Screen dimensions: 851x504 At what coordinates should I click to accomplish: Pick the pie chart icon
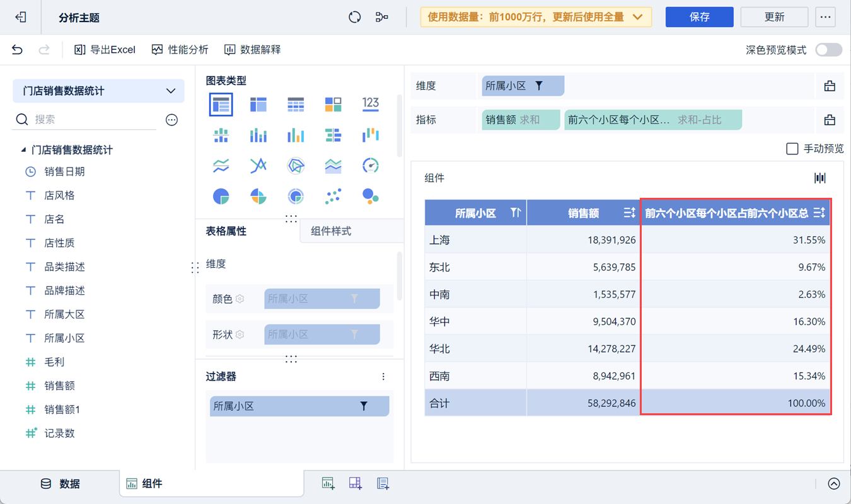coord(221,197)
